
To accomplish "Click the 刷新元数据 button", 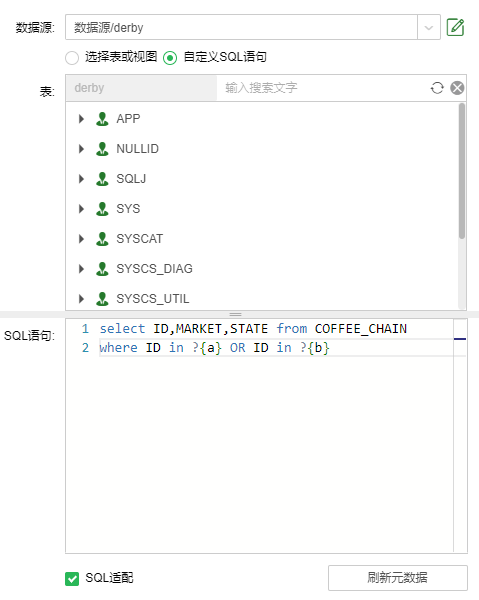I will click(x=398, y=578).
